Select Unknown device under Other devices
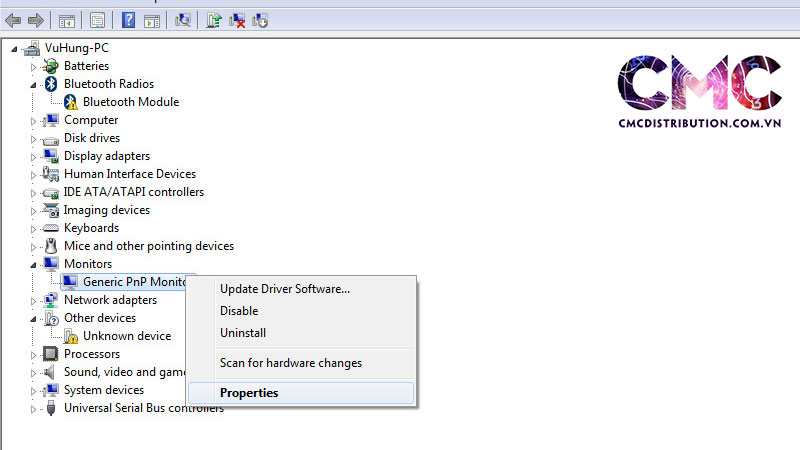 126,336
